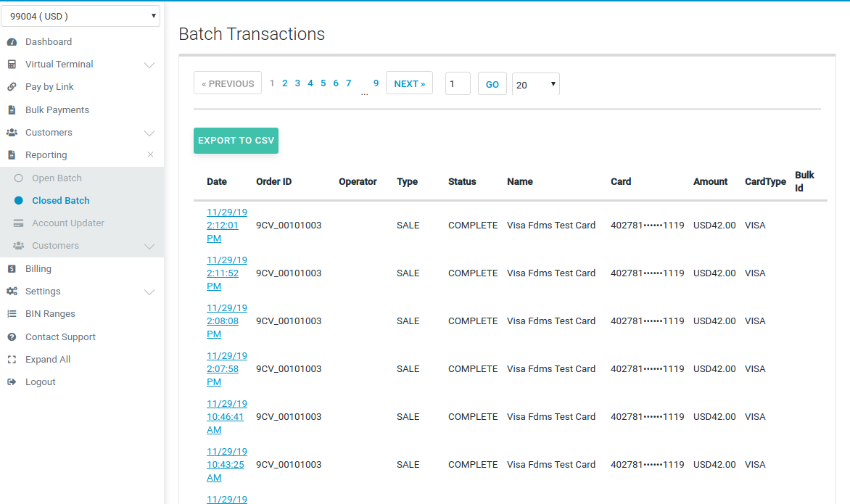Screen dimensions: 850x504
Task: Click the page number input field
Action: [x=458, y=84]
